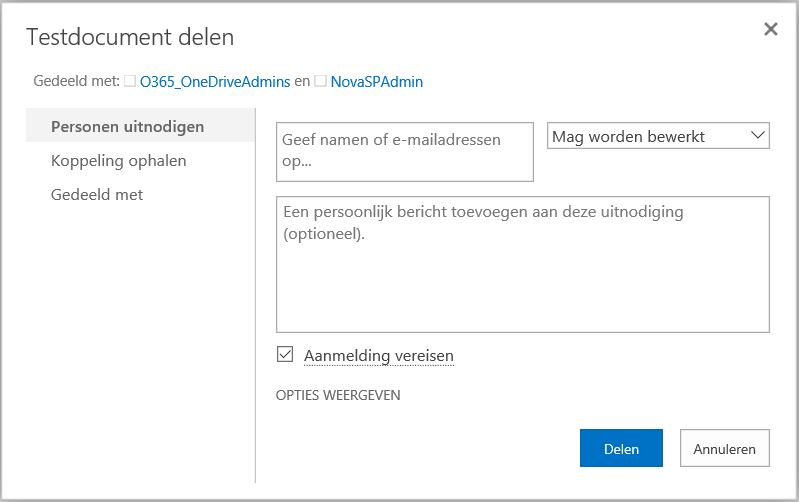The image size is (799, 502).
Task: Click presence icon beside O365_OneDriveAdmins
Action: coord(130,81)
